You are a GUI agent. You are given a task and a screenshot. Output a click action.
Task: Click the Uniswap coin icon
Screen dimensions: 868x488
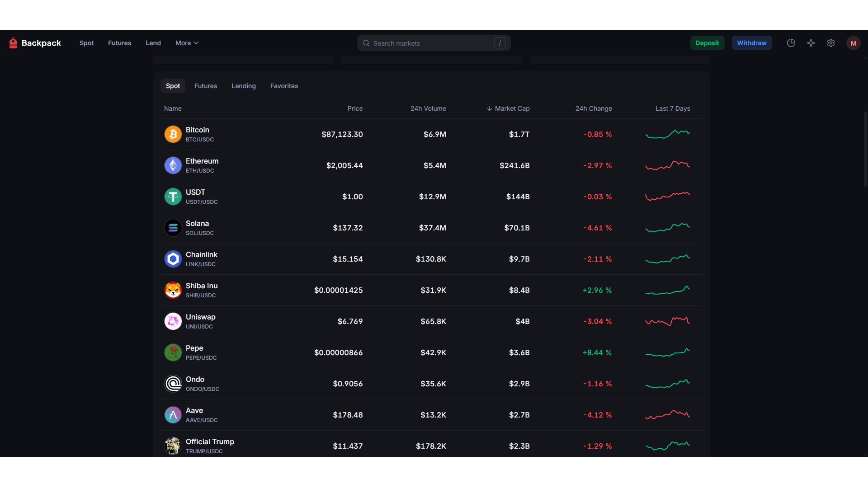pos(173,321)
